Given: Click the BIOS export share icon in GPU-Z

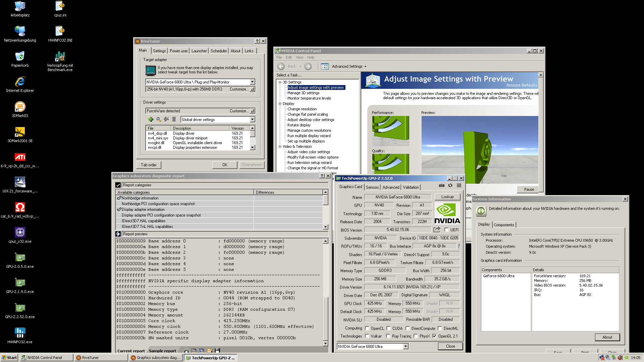Looking at the screenshot, I should click(x=437, y=230).
